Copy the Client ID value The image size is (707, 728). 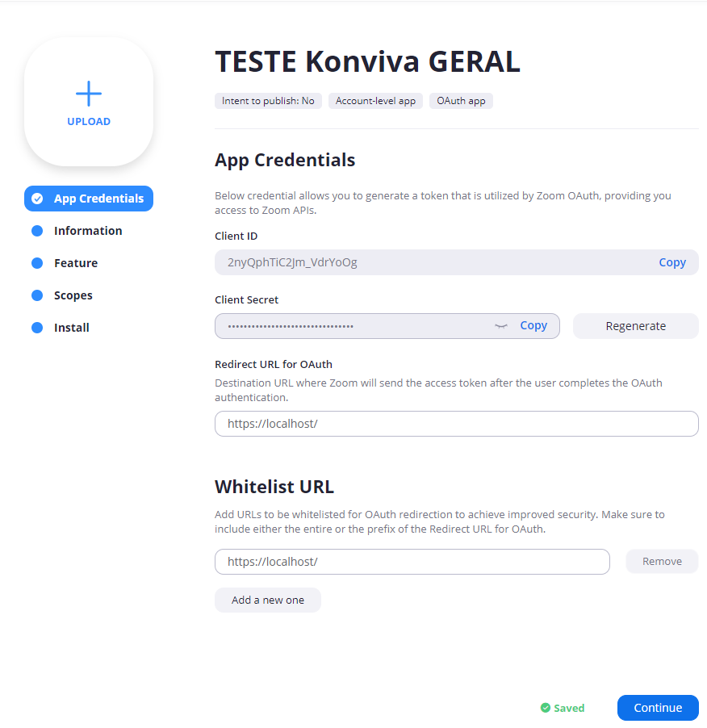pyautogui.click(x=672, y=262)
